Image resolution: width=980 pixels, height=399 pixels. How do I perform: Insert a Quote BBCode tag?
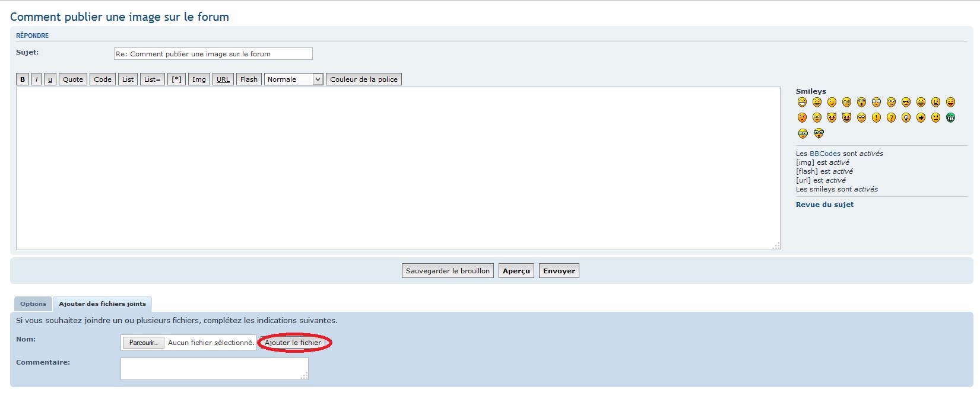[x=73, y=79]
